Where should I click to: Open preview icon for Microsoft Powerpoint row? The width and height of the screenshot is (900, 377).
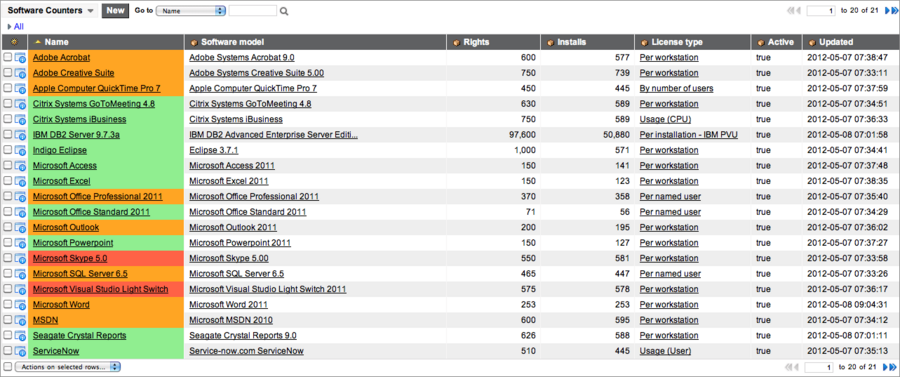coord(20,243)
